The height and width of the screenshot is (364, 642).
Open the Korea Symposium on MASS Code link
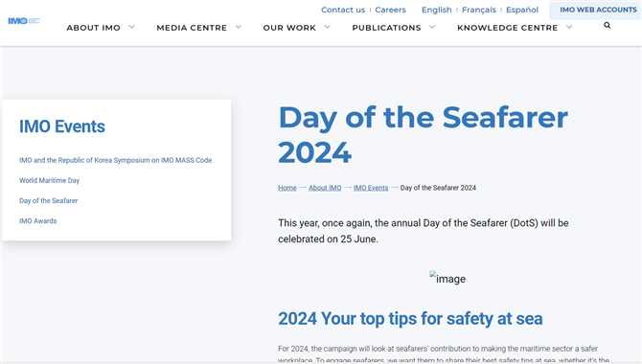click(x=115, y=160)
